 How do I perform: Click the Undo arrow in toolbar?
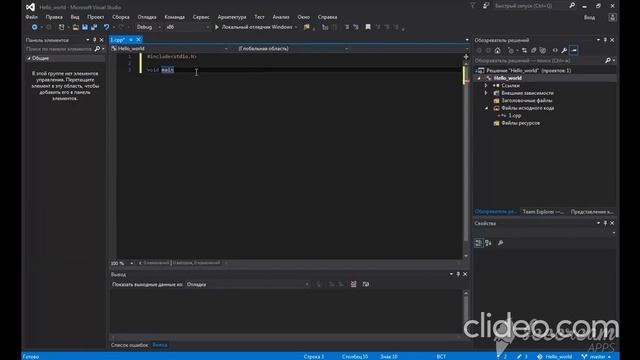point(107,27)
